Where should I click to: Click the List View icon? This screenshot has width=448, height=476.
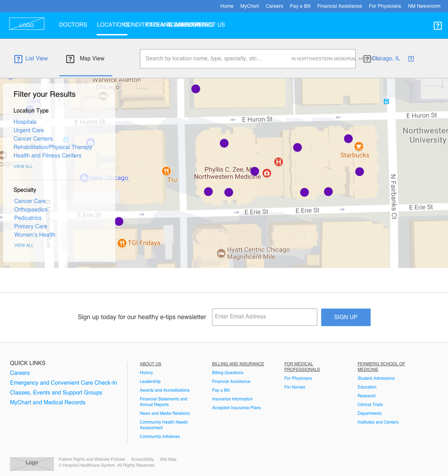point(18,59)
